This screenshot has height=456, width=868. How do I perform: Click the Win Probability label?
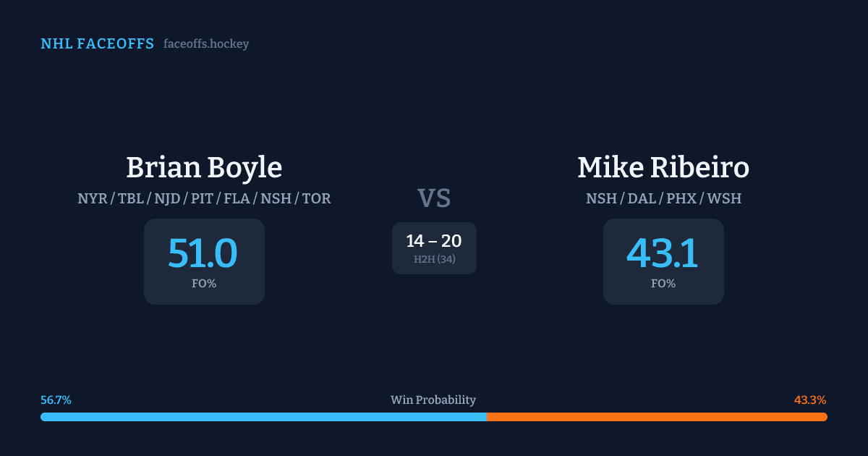(x=433, y=400)
